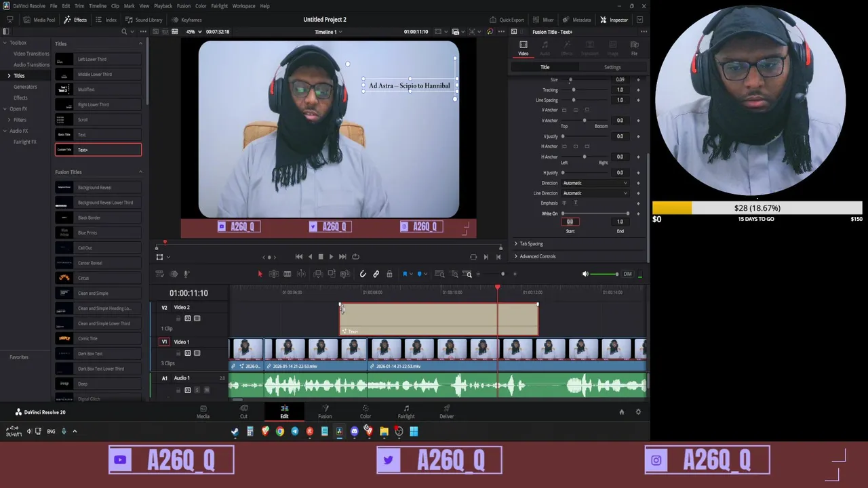Open the Sound Library panel
Viewport: 868px width, 488px height.
click(x=144, y=20)
